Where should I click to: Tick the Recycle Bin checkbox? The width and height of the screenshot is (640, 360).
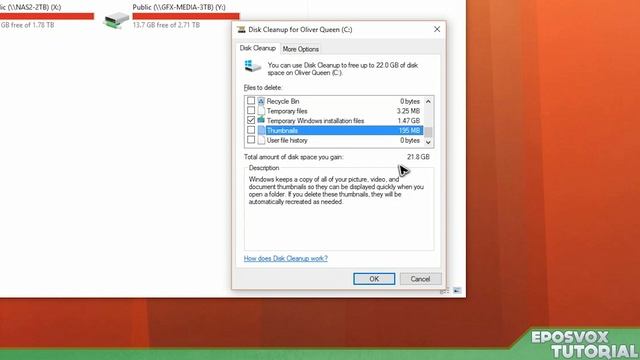tap(251, 101)
